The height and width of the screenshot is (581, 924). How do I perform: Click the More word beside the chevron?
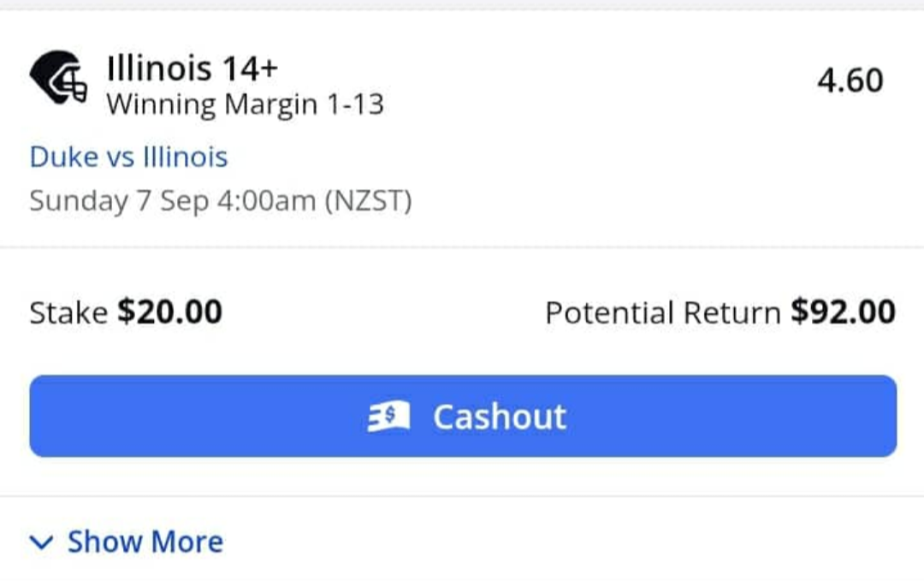click(187, 542)
